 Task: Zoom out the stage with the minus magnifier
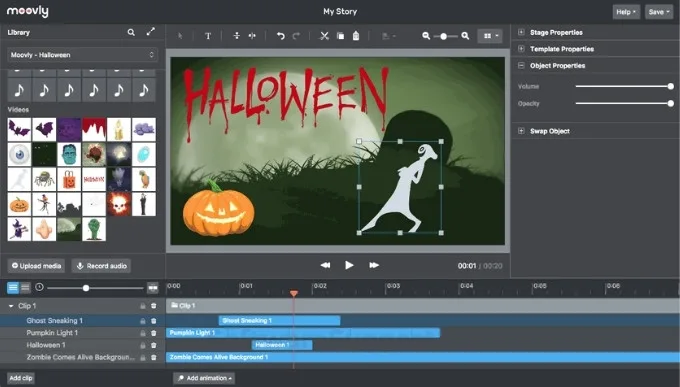[x=426, y=36]
